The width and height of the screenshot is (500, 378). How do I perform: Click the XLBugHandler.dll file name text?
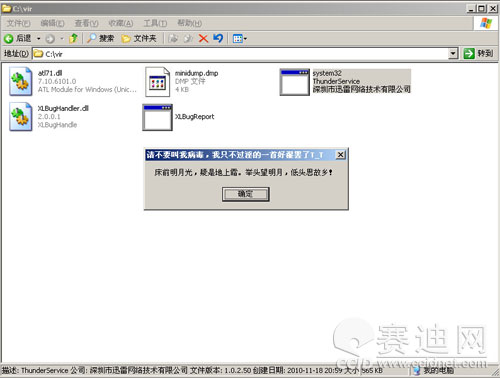click(63, 108)
